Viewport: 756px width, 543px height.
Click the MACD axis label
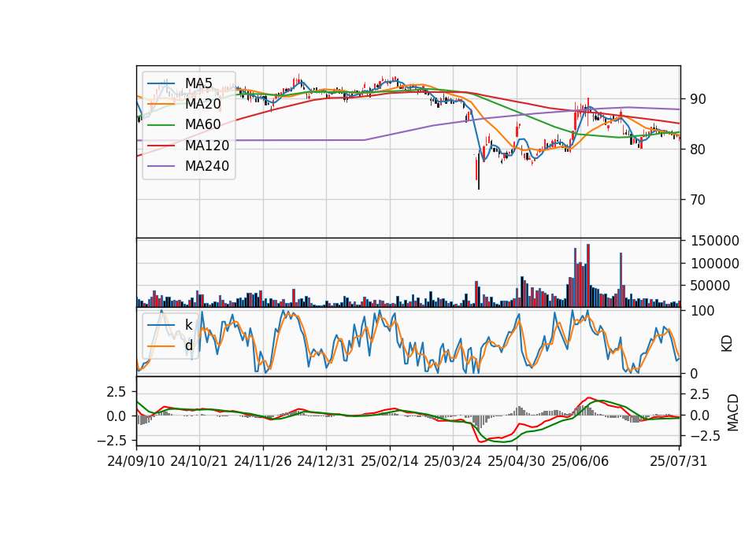733,412
